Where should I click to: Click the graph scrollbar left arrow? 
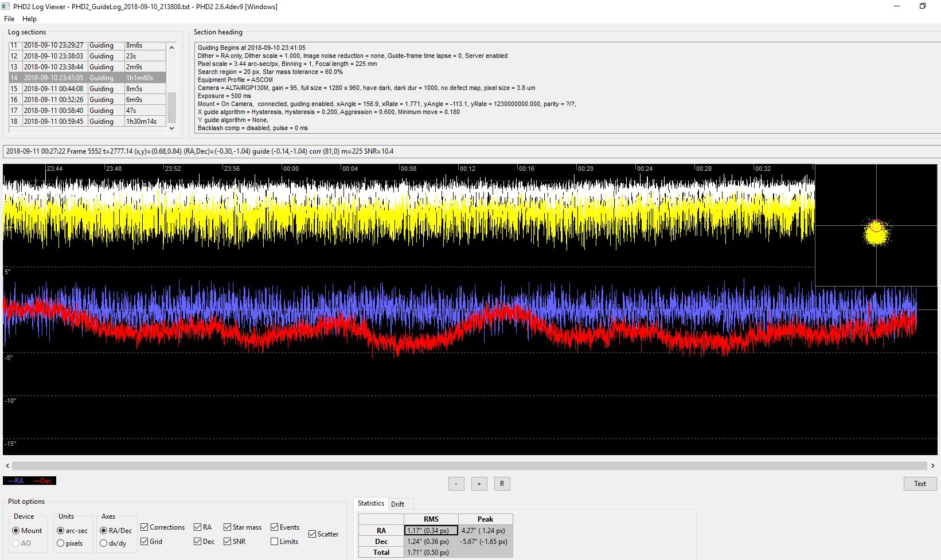point(7,466)
